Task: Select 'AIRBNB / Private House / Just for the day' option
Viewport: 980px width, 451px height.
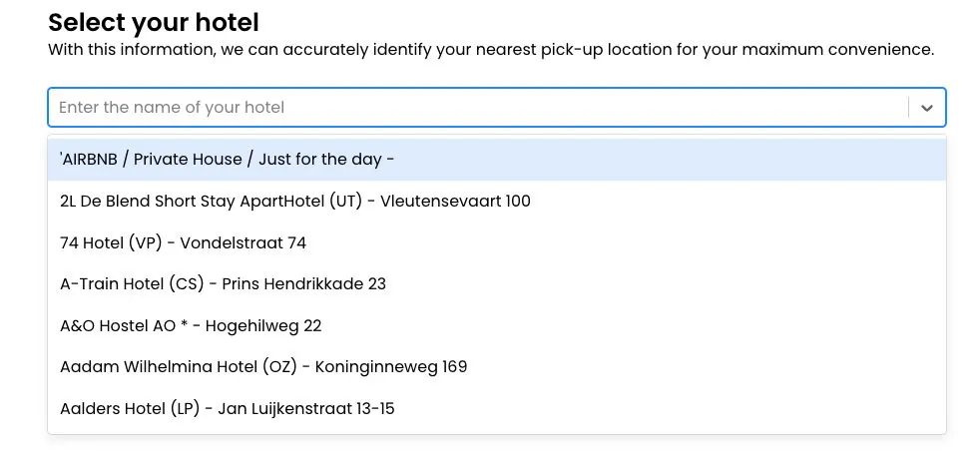Action: [228, 160]
